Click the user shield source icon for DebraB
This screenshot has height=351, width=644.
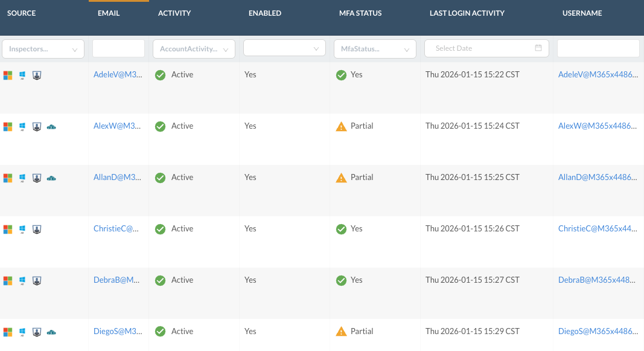click(37, 281)
